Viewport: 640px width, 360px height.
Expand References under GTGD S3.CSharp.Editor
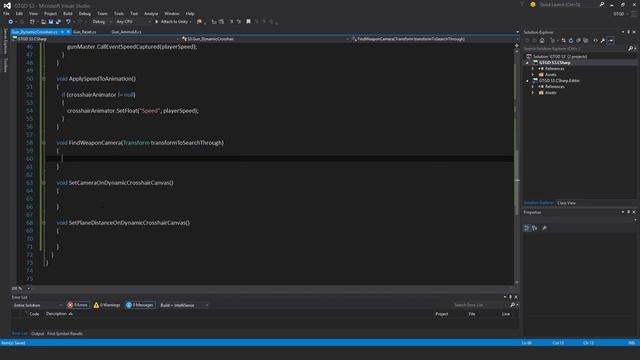coord(533,87)
